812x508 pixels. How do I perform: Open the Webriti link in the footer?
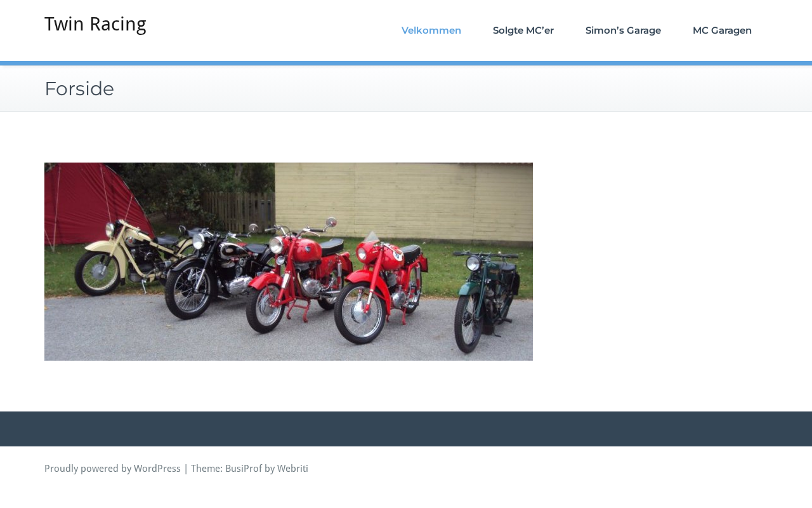pyautogui.click(x=292, y=469)
